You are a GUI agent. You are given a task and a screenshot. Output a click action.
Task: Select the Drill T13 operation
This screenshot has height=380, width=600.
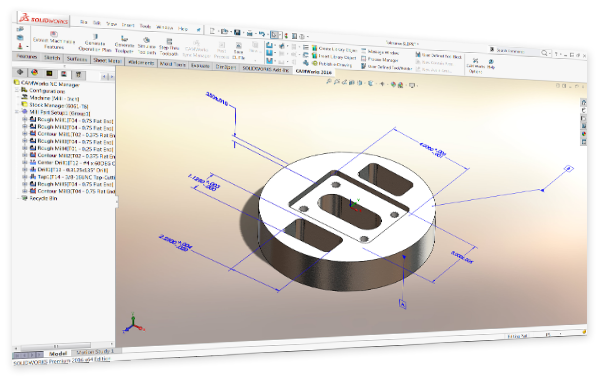(69, 170)
